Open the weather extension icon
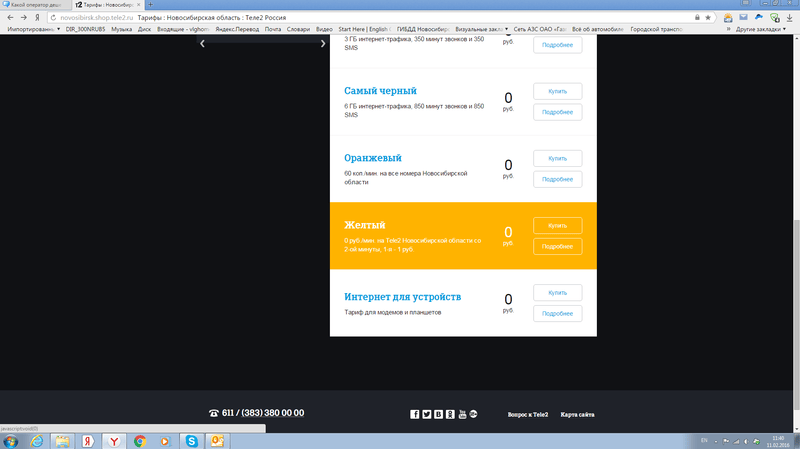The width and height of the screenshot is (800, 449). (728, 18)
